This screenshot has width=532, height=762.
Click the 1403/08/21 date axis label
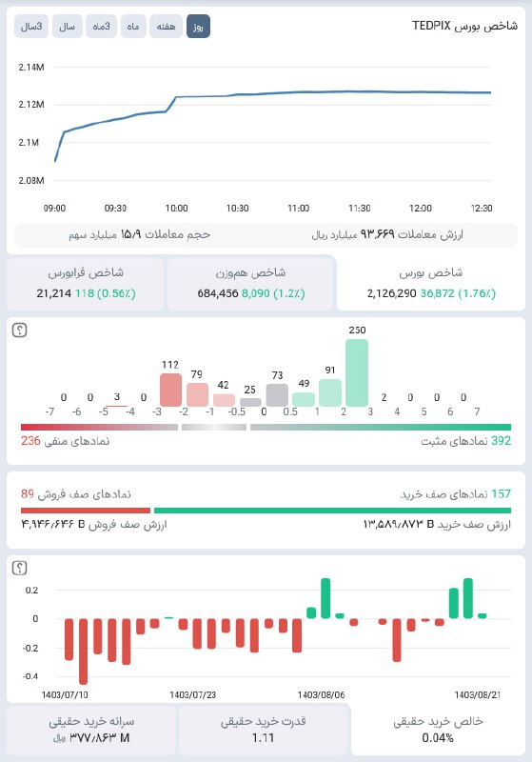pos(478,695)
